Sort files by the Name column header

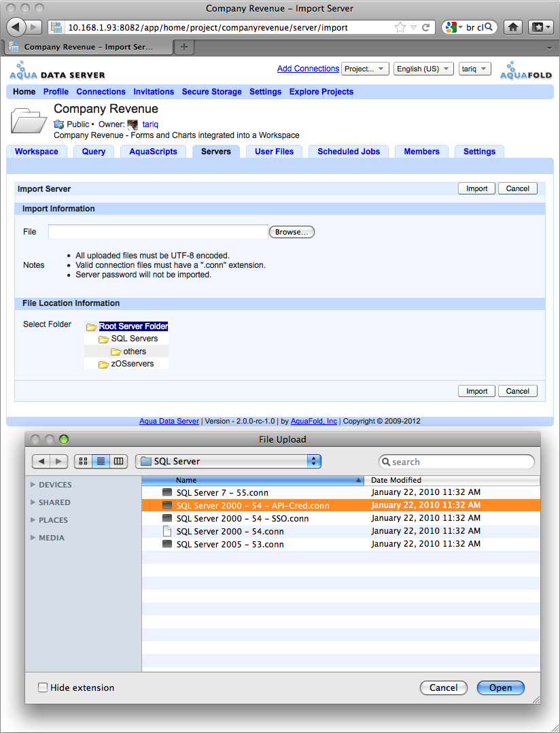click(253, 480)
